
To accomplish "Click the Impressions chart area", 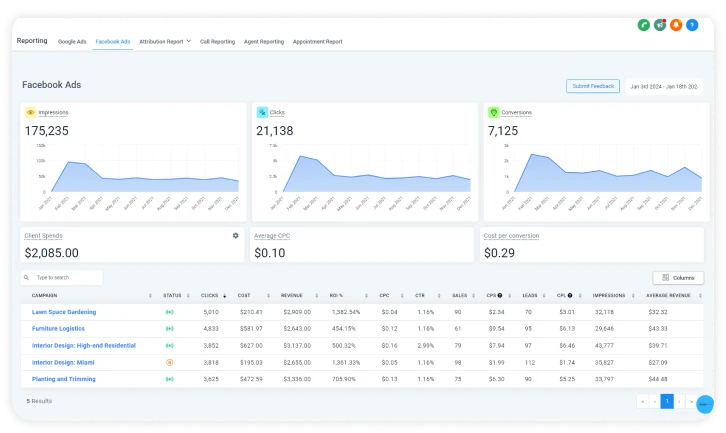I will 144,169.
